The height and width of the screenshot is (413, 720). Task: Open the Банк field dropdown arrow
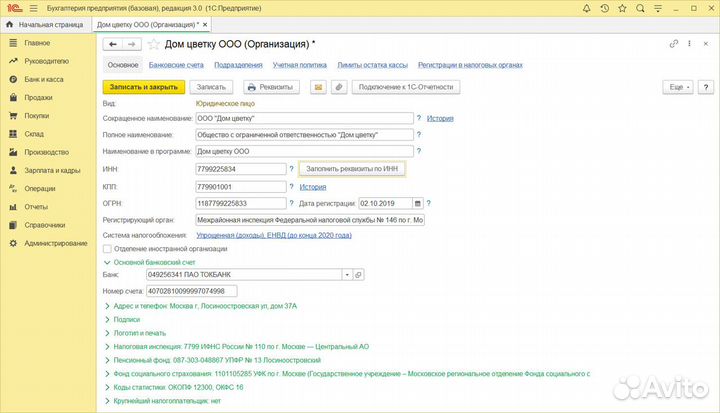click(x=346, y=274)
